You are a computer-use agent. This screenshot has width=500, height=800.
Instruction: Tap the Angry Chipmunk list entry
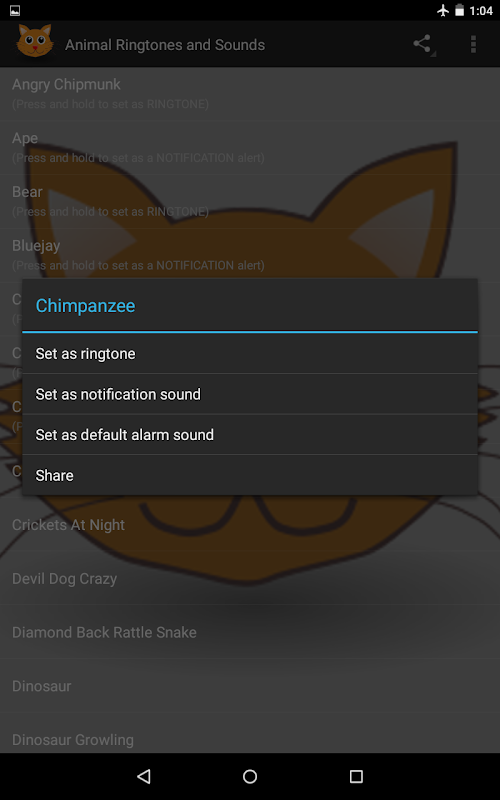click(250, 94)
